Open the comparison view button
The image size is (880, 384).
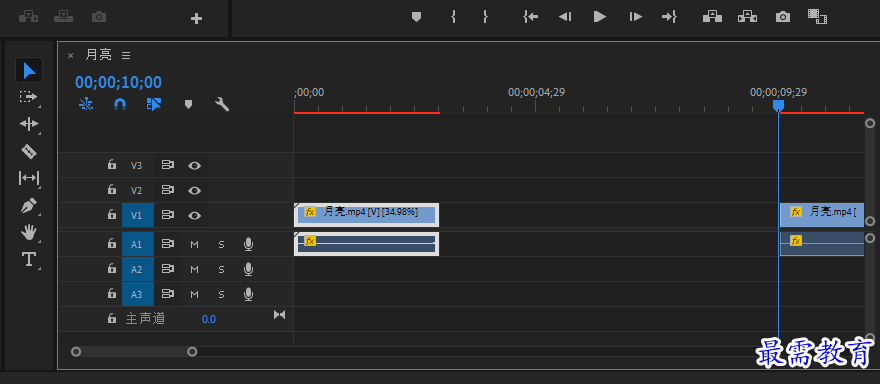(x=818, y=16)
